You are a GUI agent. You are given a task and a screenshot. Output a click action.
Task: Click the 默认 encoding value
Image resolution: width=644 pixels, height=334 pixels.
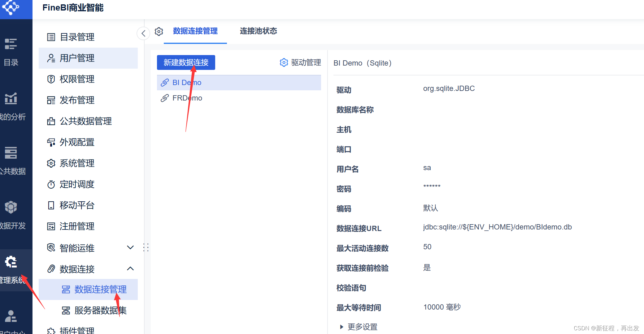tap(430, 208)
